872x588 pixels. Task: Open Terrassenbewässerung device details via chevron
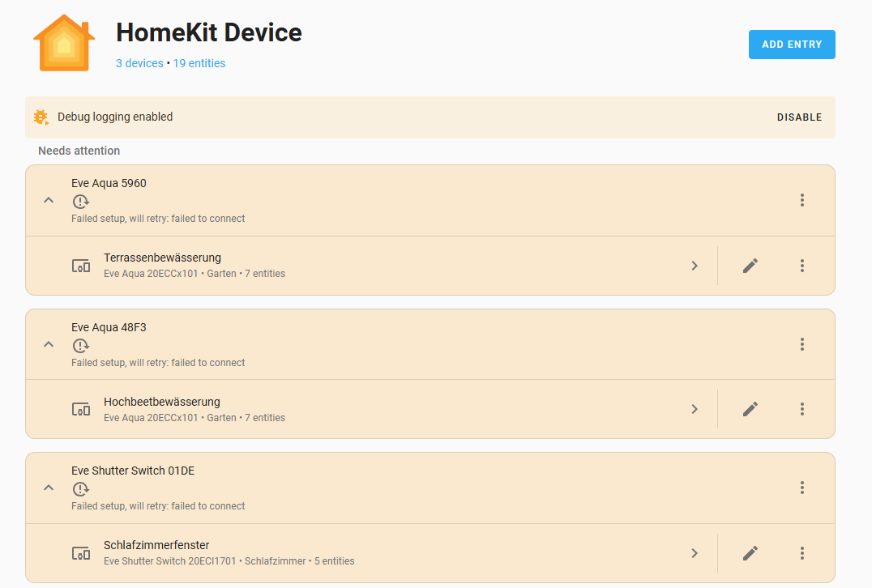pos(695,266)
